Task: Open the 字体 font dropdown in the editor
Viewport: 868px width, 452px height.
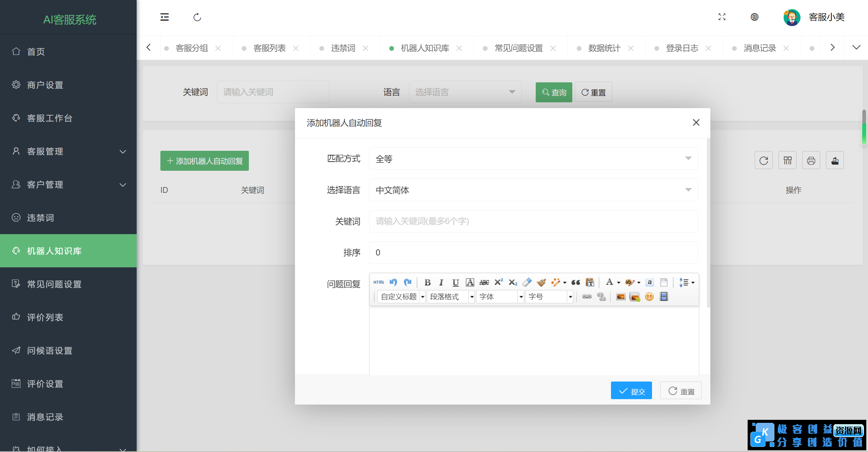Action: (x=499, y=296)
